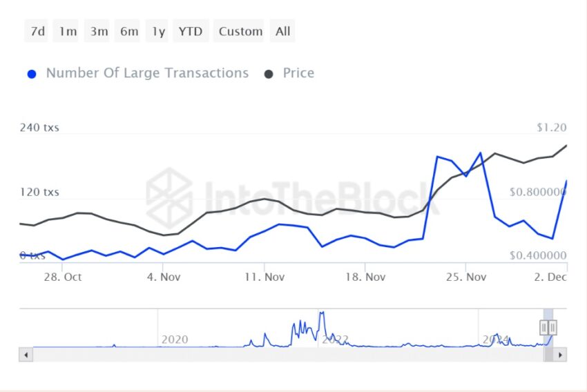Click the right navigator range handle
The height and width of the screenshot is (392, 587).
[x=552, y=327]
